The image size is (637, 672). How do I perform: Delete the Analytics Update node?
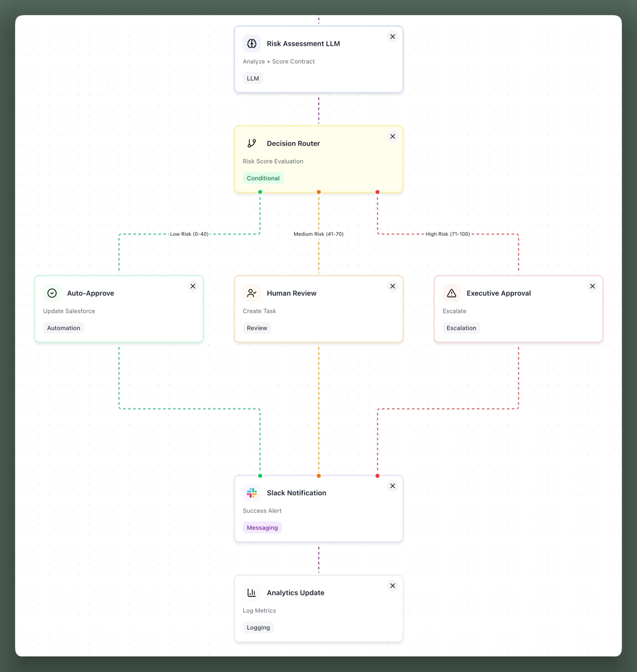(393, 586)
